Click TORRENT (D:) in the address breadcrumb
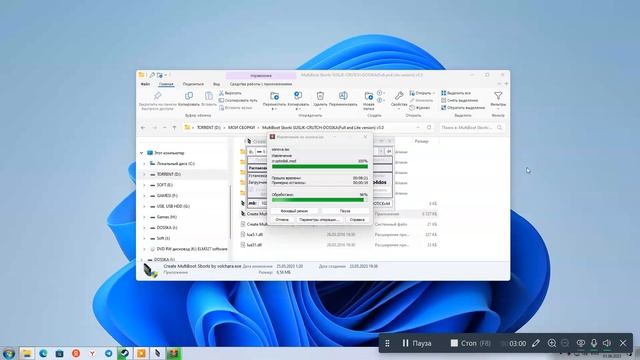The height and width of the screenshot is (360, 640). [x=209, y=128]
